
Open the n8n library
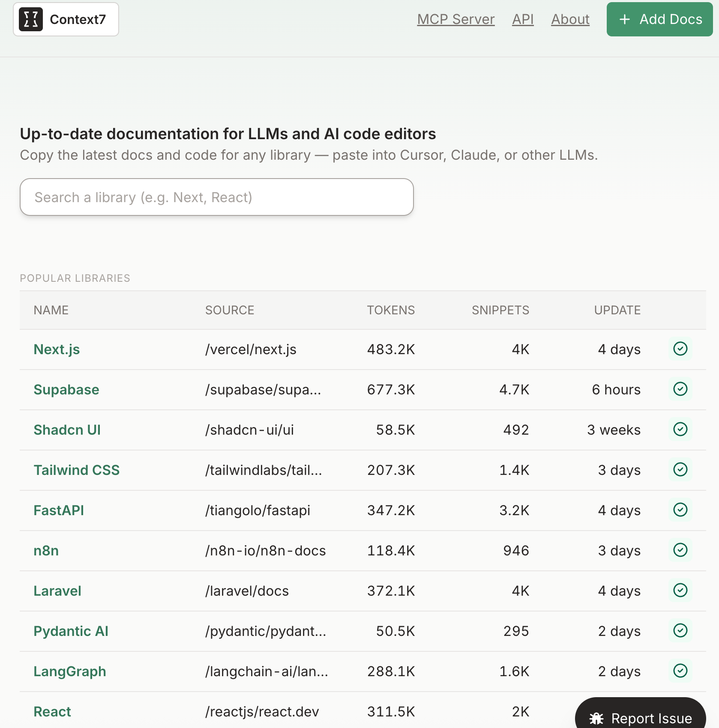[x=46, y=551]
